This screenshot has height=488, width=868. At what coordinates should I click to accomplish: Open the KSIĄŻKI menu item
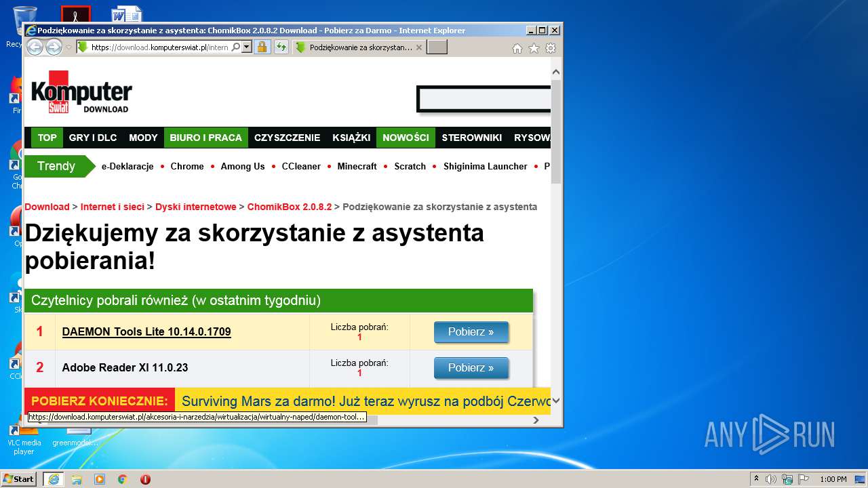coord(351,138)
